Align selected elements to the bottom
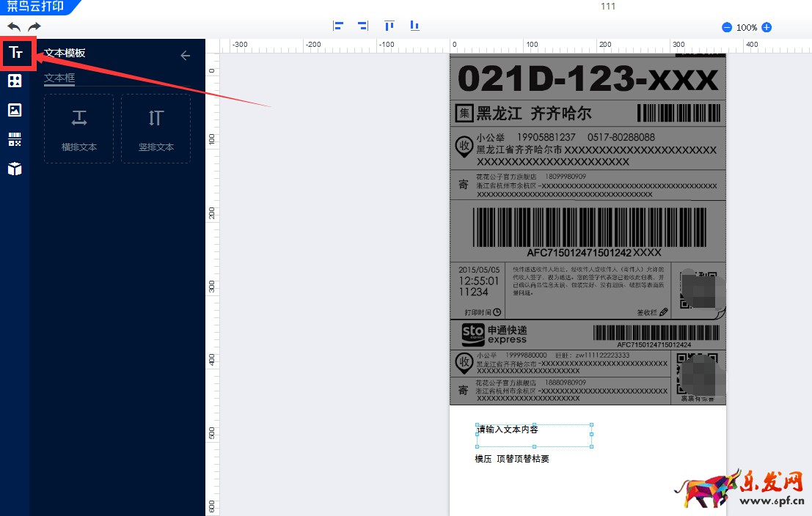The height and width of the screenshot is (516, 812). point(415,26)
